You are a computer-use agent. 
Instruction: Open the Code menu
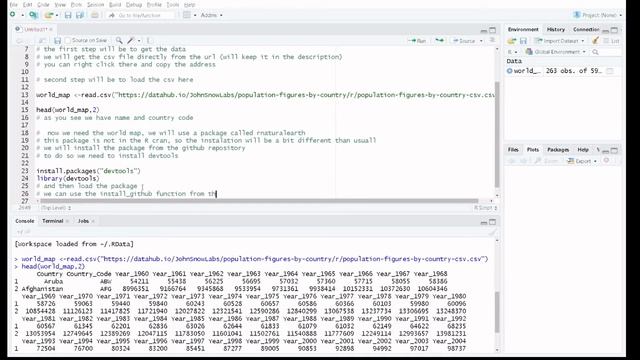click(x=43, y=4)
